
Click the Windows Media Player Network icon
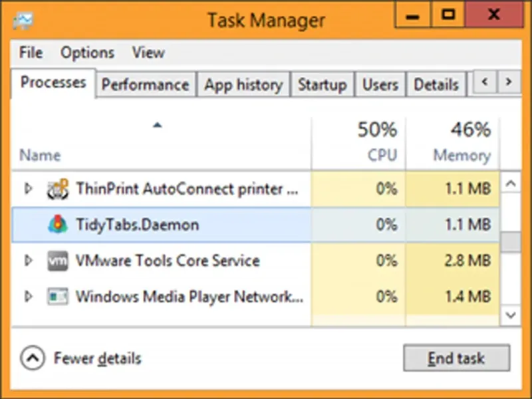point(58,297)
